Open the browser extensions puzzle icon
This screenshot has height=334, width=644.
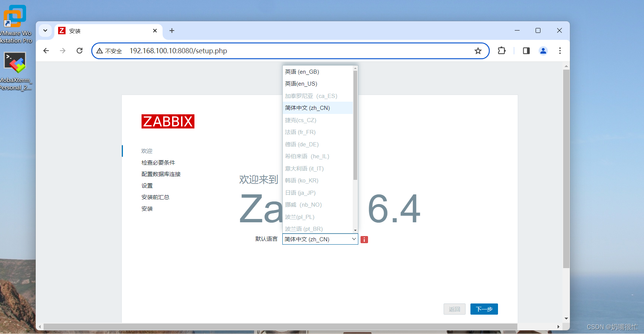click(x=502, y=51)
